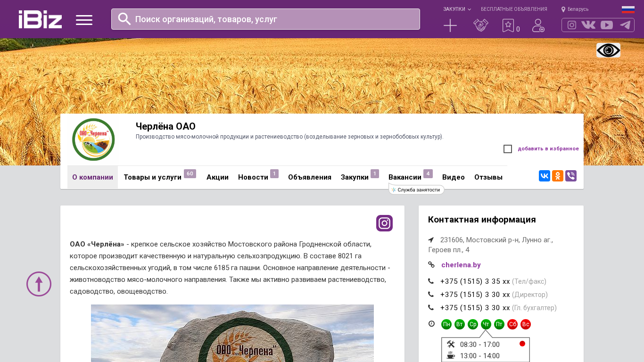Select Tuesday (Вт) schedule day
This screenshot has height=362, width=644.
coord(460,324)
